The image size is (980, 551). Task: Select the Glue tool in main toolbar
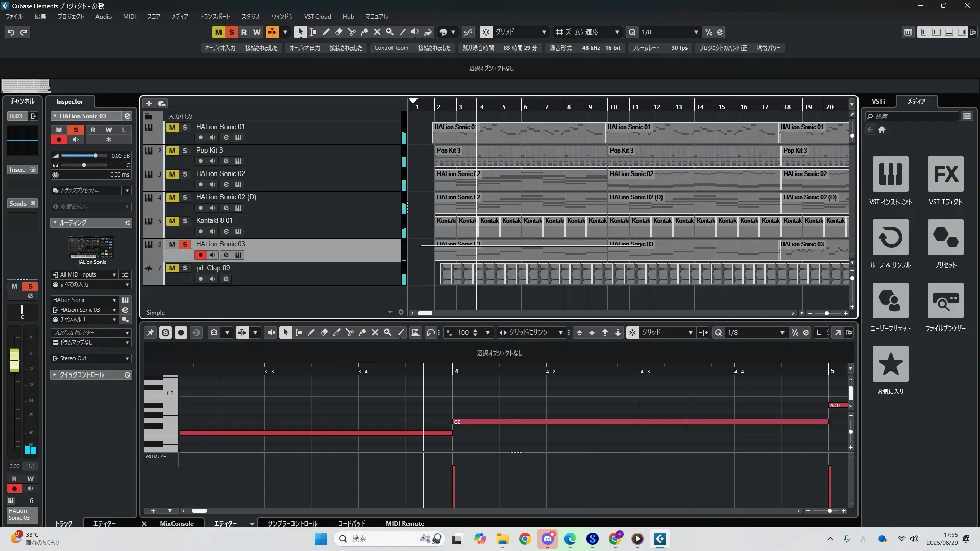[364, 32]
